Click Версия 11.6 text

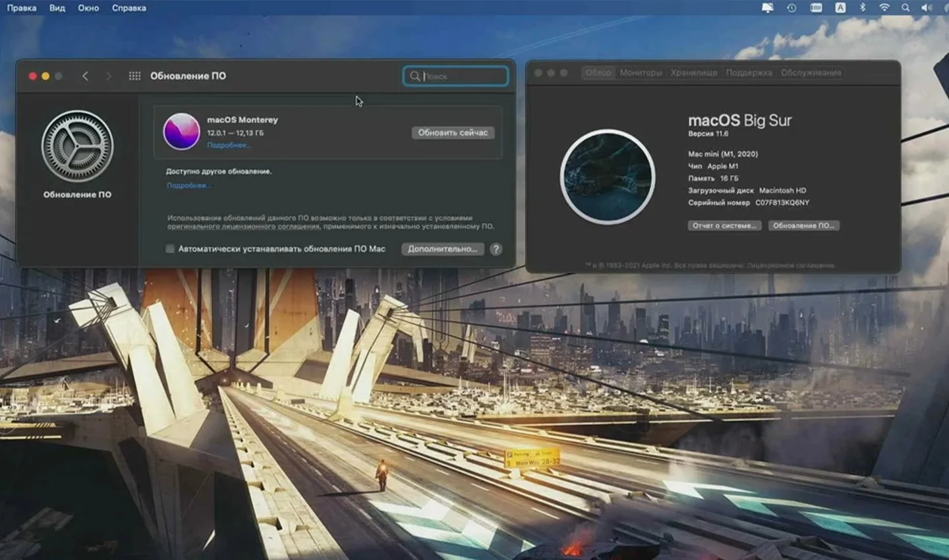(708, 134)
